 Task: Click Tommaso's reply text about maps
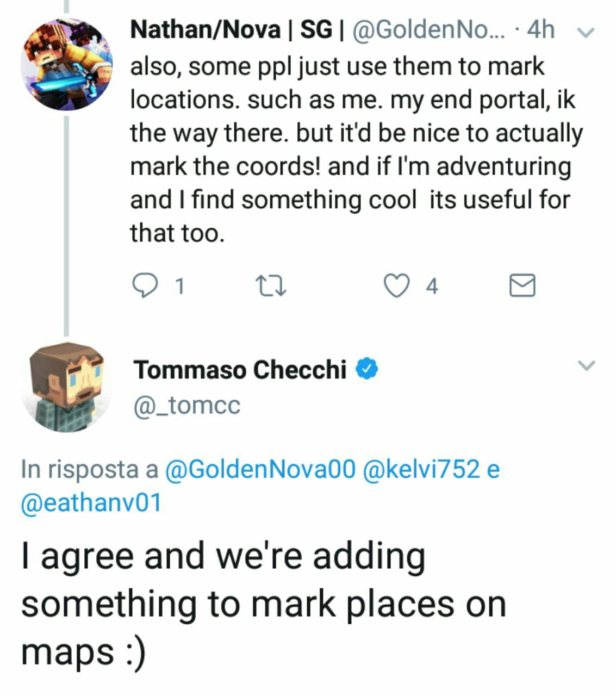click(x=264, y=604)
